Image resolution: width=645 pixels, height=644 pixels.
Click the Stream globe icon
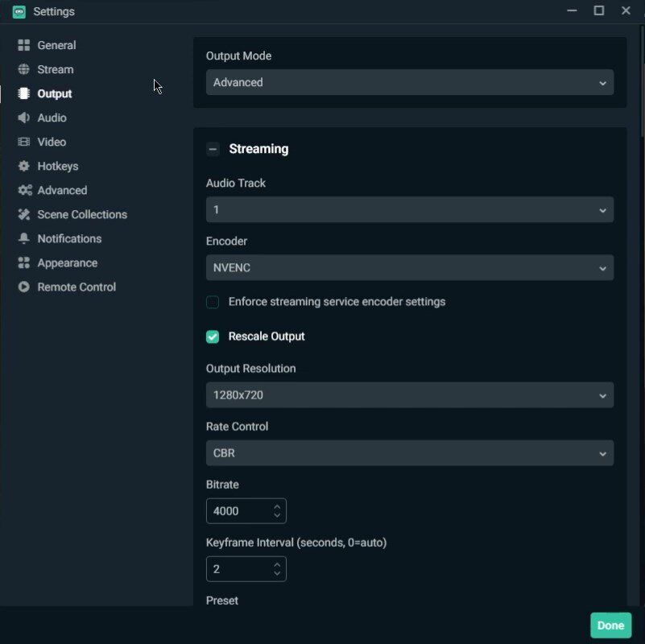24,70
